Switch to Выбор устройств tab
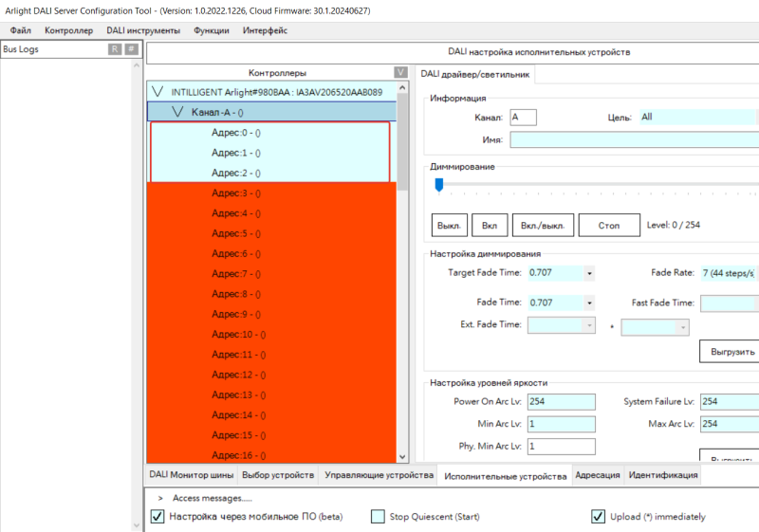 pyautogui.click(x=278, y=475)
